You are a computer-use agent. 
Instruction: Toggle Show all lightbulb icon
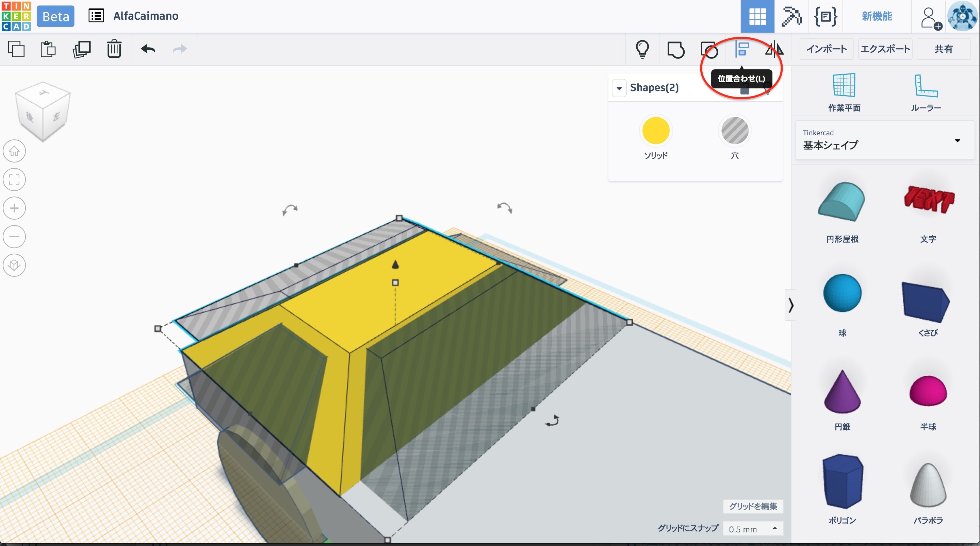[x=642, y=49]
